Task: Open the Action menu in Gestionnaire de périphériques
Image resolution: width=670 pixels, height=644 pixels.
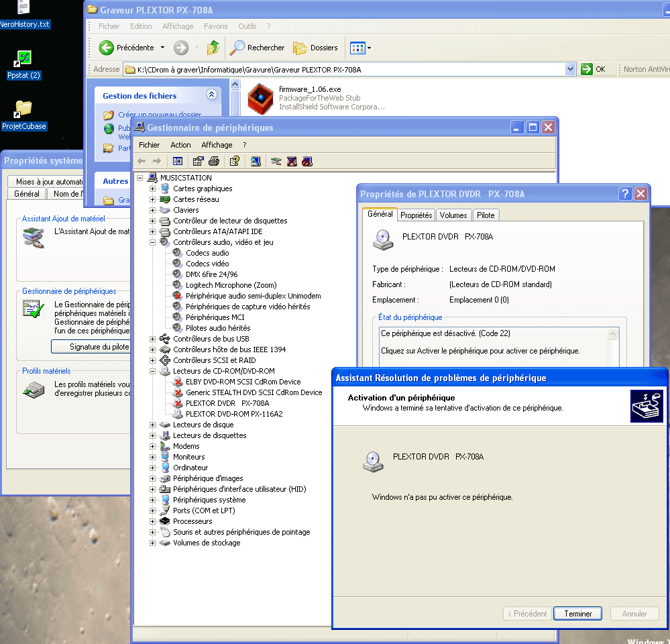Action: (x=181, y=145)
